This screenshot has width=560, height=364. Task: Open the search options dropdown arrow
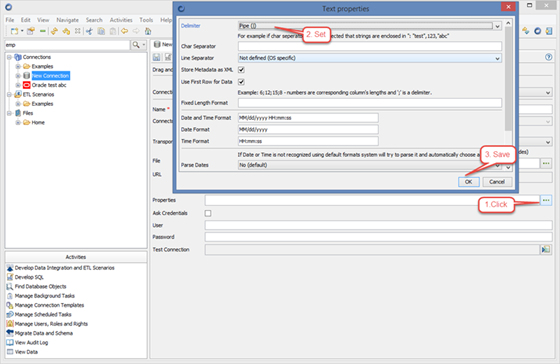click(144, 45)
